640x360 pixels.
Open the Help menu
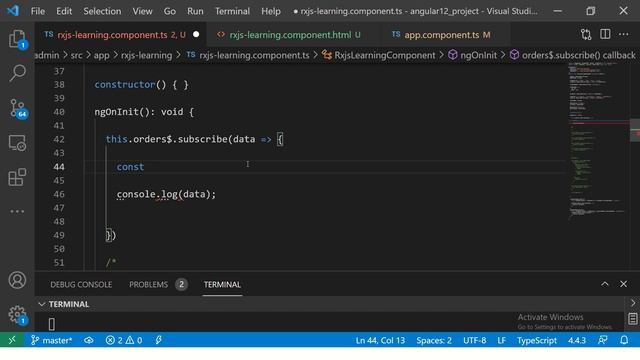pos(271,11)
